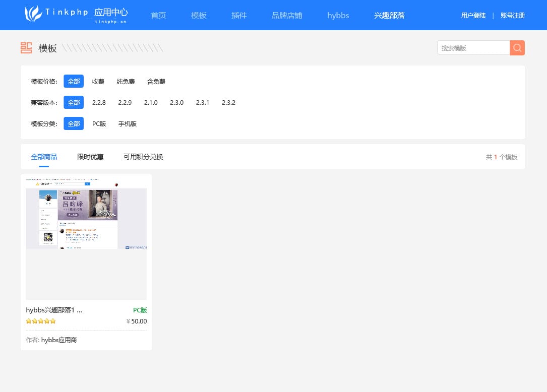Switch to the 限时优惠 tab
Screen dimensions: 547x392
90,157
